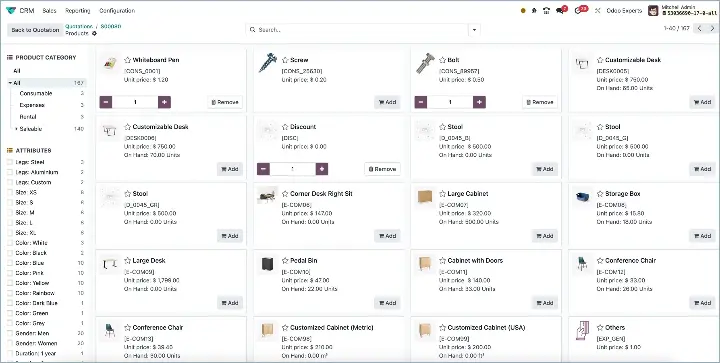Decrease Whiteboard Pen quantity with minus

pyautogui.click(x=106, y=102)
